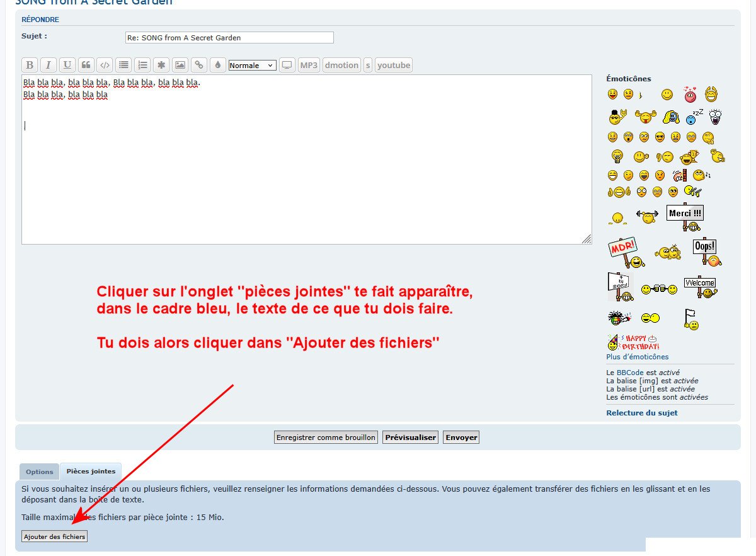Insert image tag icon
Image resolution: width=756 pixels, height=556 pixels.
click(180, 65)
